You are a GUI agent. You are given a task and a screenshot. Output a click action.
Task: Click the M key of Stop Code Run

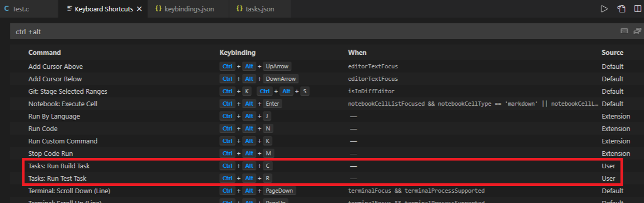(268, 153)
